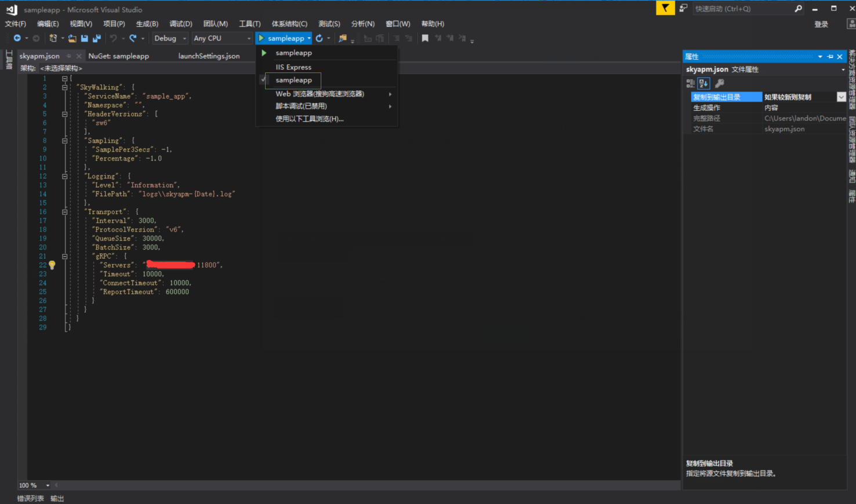Click the navigate forward arrow in toolbar
Image resolution: width=856 pixels, height=504 pixels.
pos(36,38)
